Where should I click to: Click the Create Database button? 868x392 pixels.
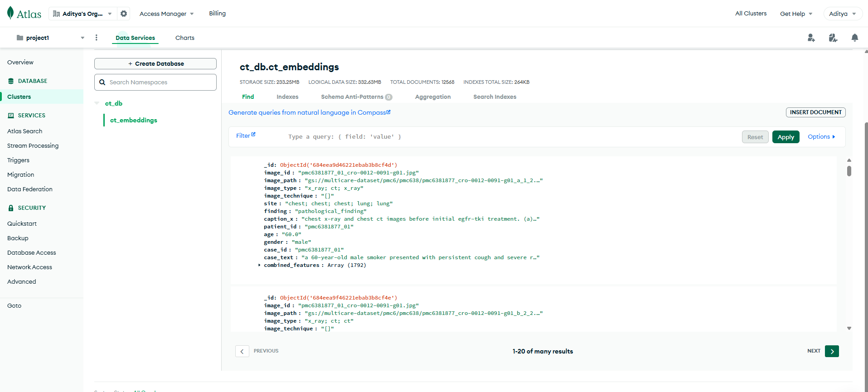(155, 63)
